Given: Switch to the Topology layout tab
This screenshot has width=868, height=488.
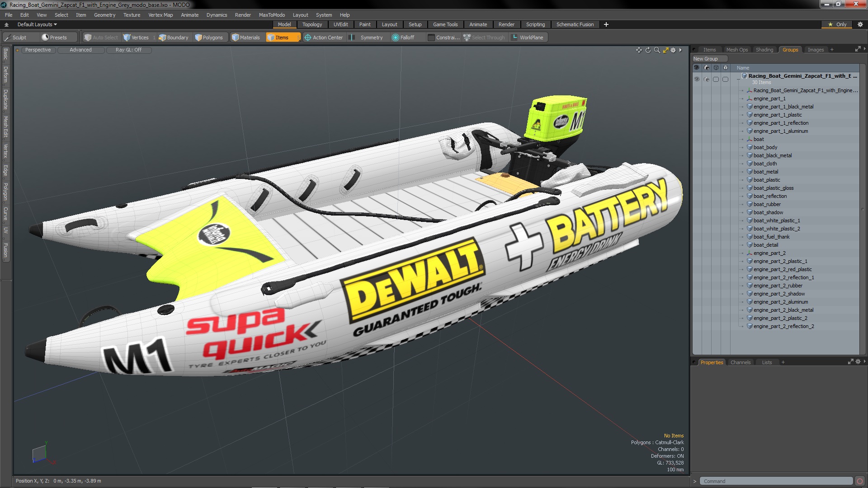Looking at the screenshot, I should pos(312,24).
